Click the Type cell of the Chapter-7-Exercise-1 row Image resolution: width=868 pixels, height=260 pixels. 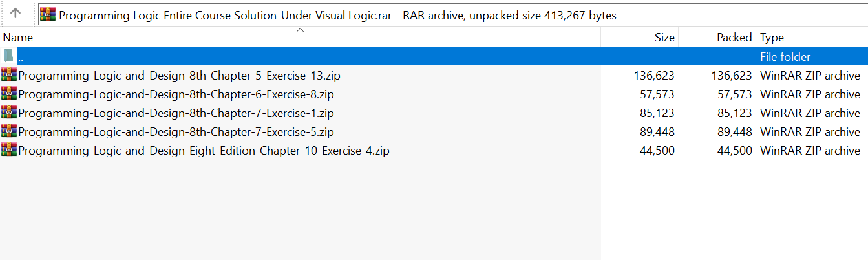810,113
